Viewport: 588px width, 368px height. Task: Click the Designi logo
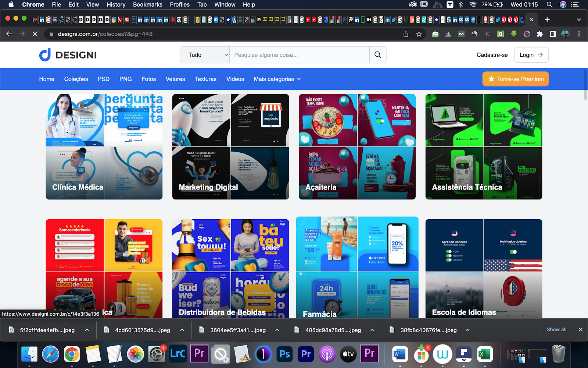pos(68,55)
